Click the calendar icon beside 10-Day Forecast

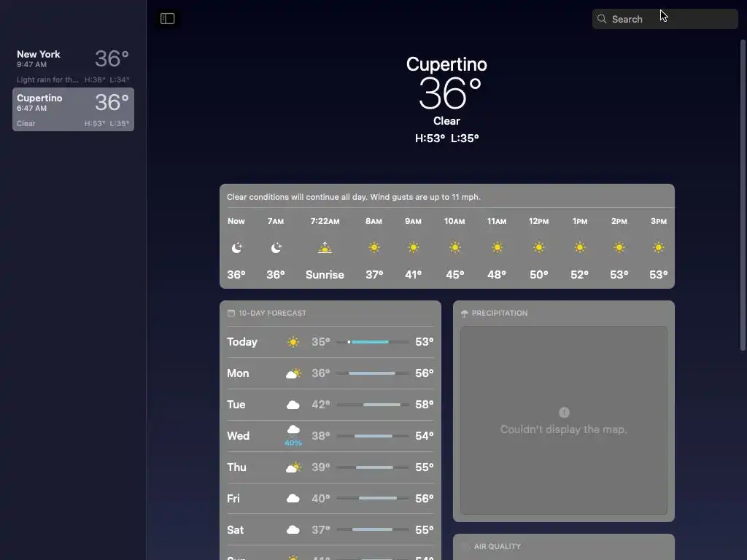tap(231, 313)
